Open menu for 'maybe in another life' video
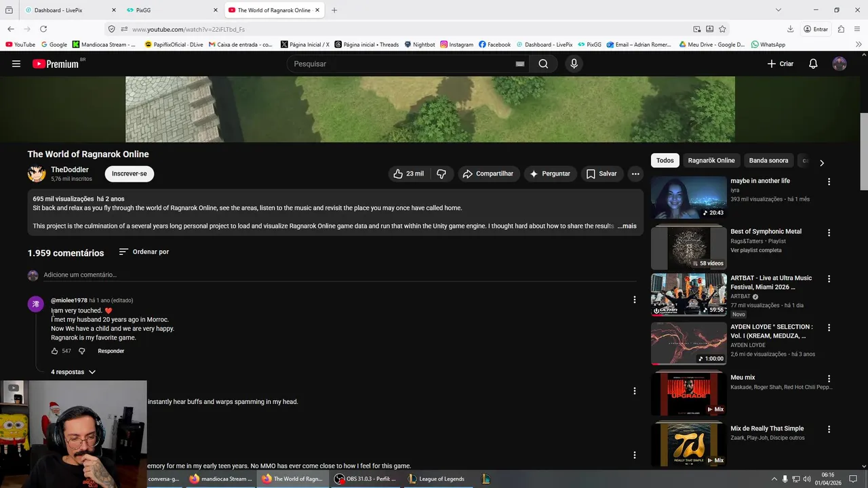This screenshot has width=868, height=488. point(829,182)
